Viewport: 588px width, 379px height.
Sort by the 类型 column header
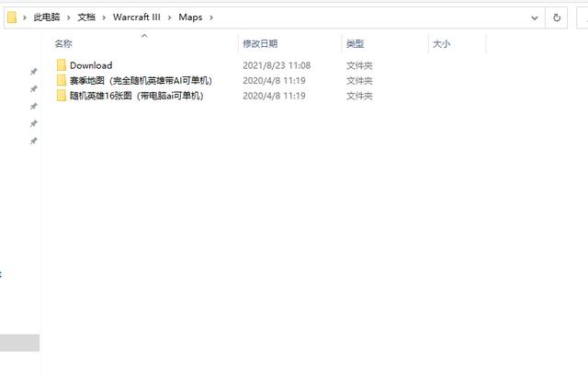(x=355, y=44)
